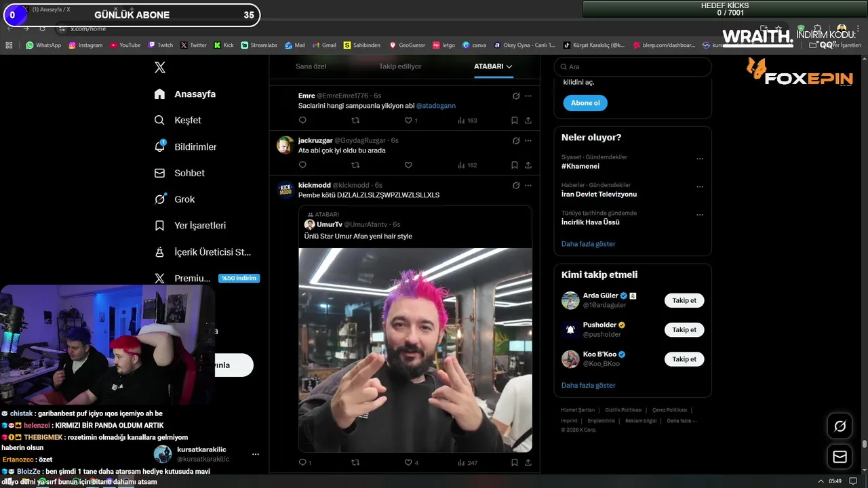
Task: Open İçerik Üreticisi Studio item
Action: (202, 252)
